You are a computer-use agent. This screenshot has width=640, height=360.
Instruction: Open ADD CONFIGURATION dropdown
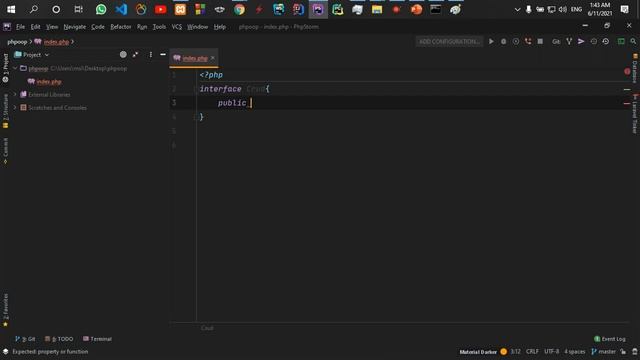(x=449, y=42)
